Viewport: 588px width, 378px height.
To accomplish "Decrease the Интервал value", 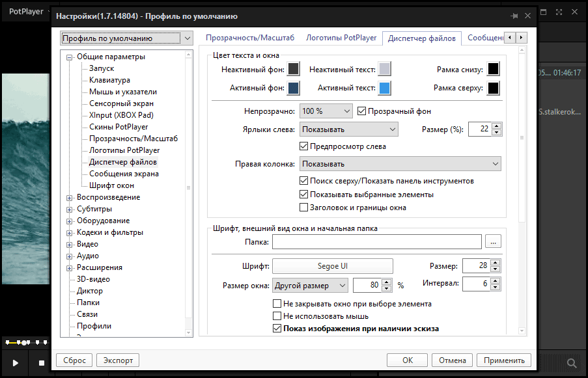I will point(496,287).
